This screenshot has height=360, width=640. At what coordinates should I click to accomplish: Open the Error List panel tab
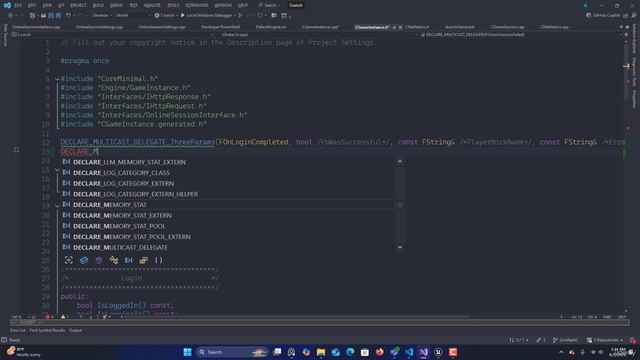[x=18, y=330]
